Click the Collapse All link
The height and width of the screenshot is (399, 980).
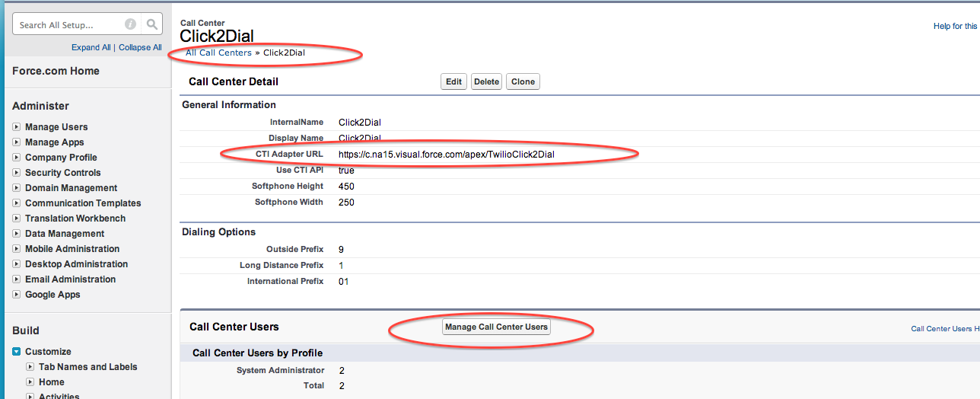[x=140, y=47]
